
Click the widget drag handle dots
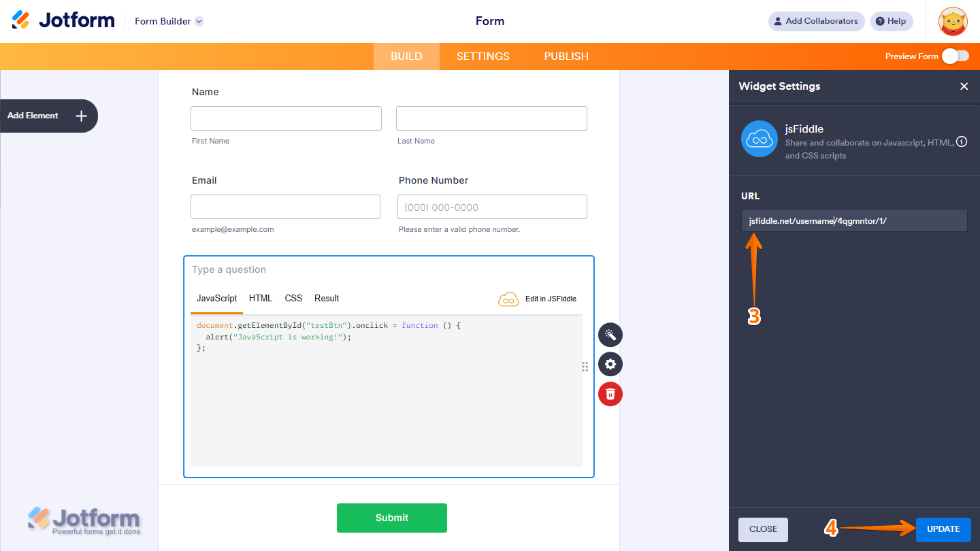coord(585,367)
